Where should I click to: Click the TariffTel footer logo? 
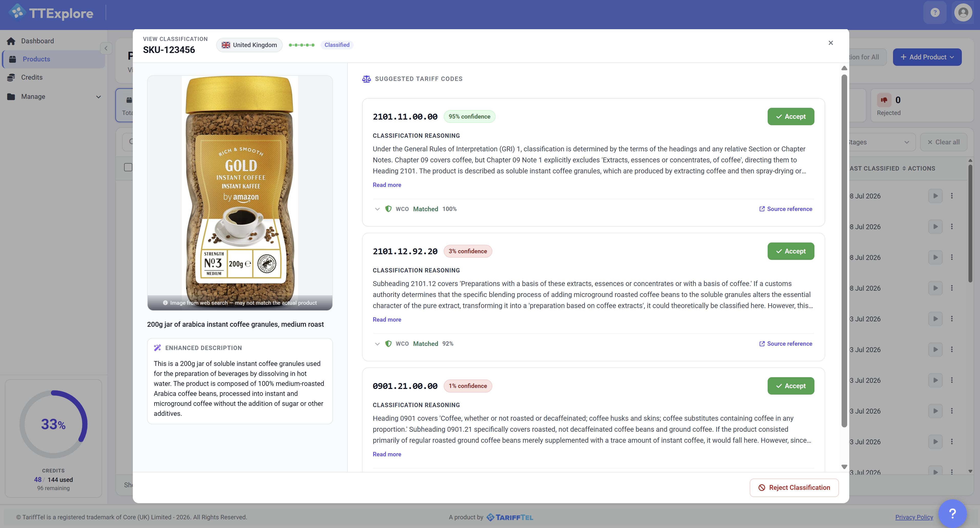[509, 517]
